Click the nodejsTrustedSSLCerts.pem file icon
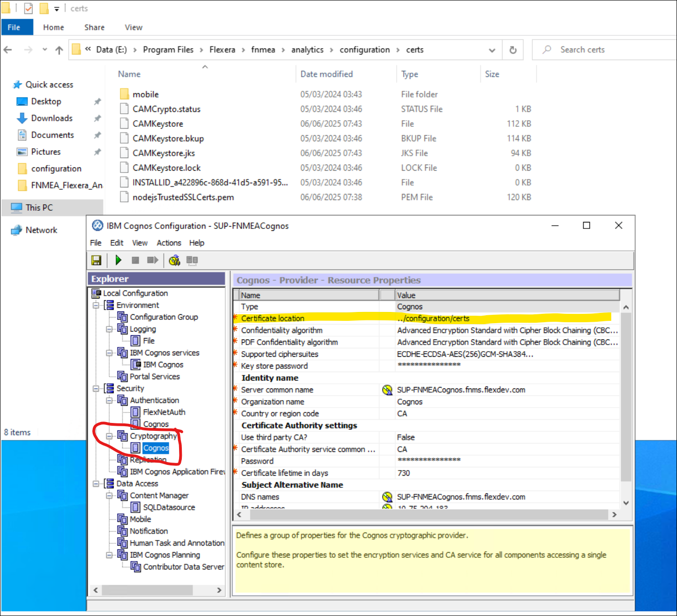Image resolution: width=677 pixels, height=616 pixels. [x=124, y=197]
